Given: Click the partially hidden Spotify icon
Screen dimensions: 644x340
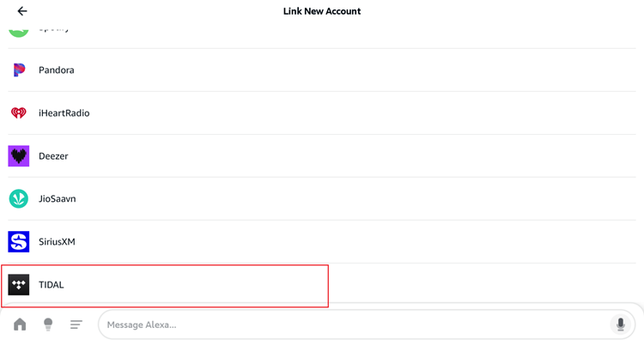Looking at the screenshot, I should [19, 32].
